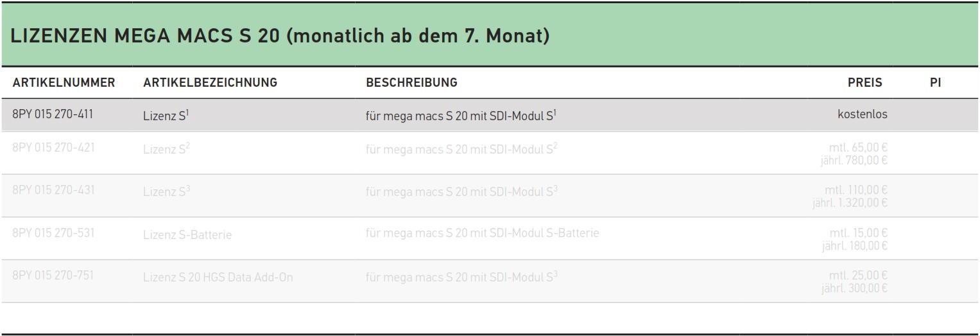Click the BESCHREIBUNG column header
The height and width of the screenshot is (336, 980).
pyautogui.click(x=411, y=82)
